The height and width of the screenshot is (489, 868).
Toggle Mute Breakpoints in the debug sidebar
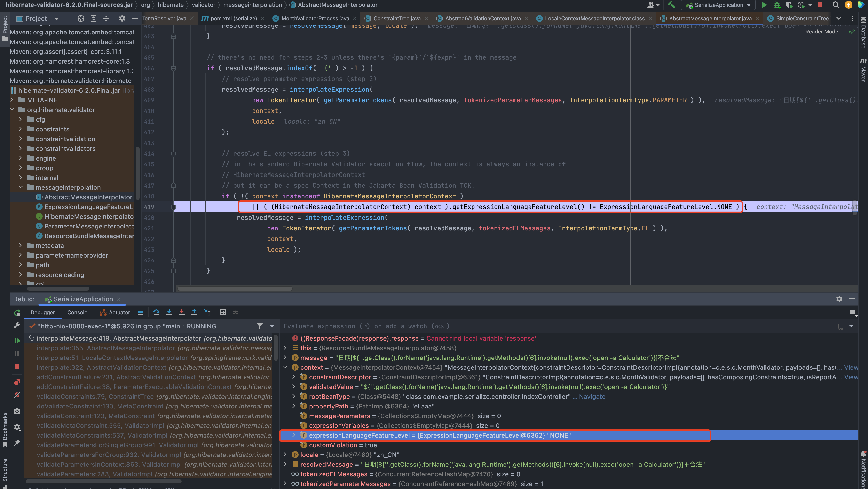17,395
